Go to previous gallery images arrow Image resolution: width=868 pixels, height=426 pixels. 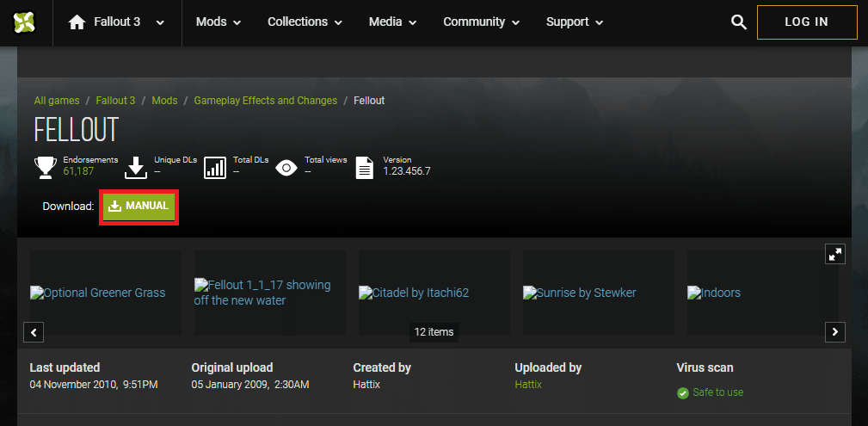pos(34,332)
